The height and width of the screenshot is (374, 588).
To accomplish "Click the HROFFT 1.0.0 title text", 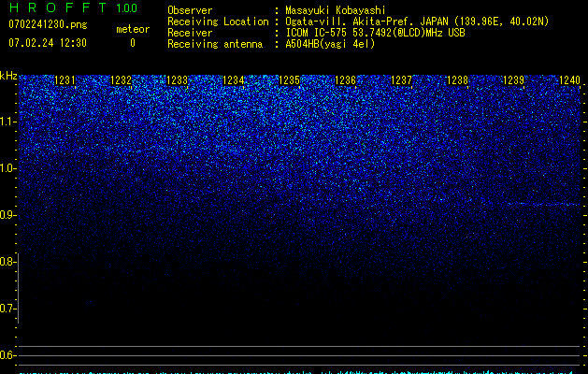I will coord(73,7).
